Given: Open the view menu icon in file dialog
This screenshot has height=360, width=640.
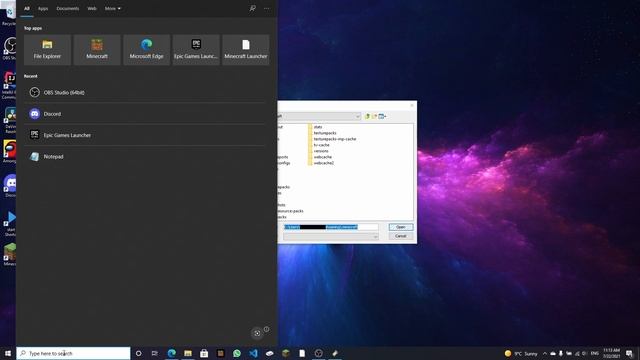Looking at the screenshot, I should 382,116.
